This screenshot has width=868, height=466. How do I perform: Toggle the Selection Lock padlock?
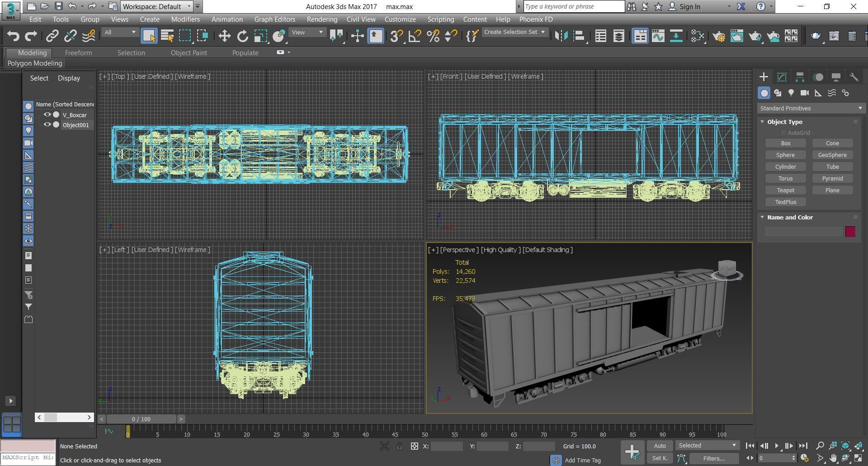[400, 446]
